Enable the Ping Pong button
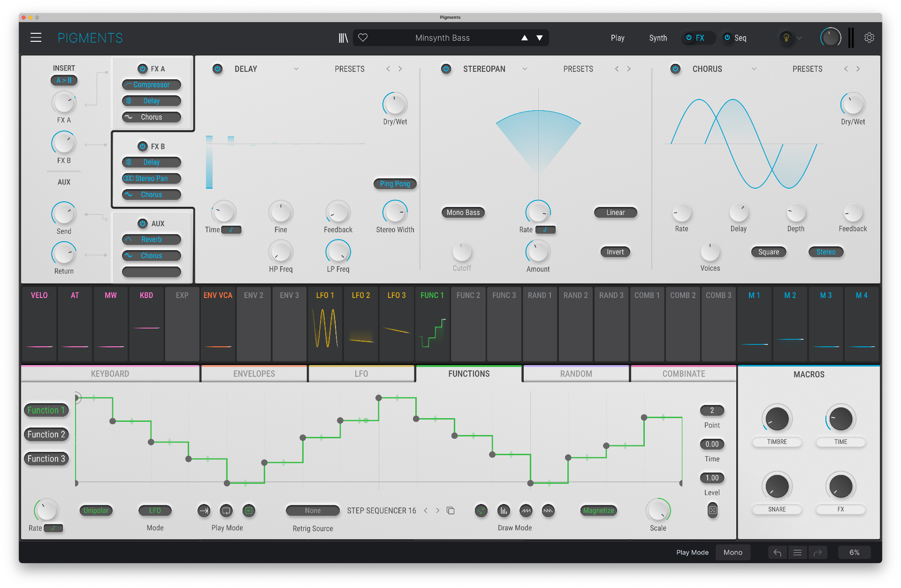Viewport: 901px width, 588px height. tap(395, 184)
